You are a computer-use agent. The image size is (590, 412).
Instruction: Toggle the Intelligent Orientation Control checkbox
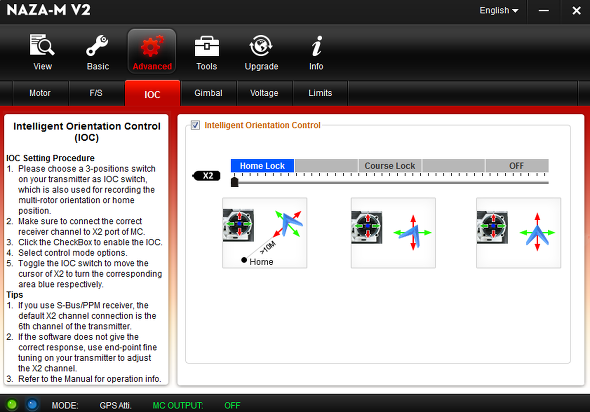pos(195,125)
